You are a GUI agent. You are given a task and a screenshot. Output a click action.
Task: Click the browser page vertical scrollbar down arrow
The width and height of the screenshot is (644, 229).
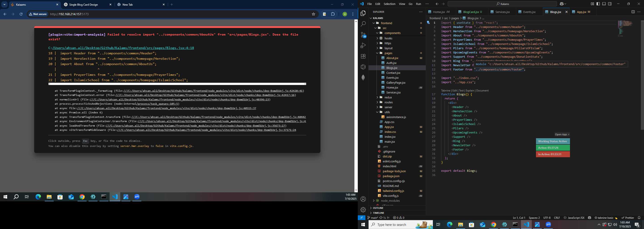click(x=356, y=191)
